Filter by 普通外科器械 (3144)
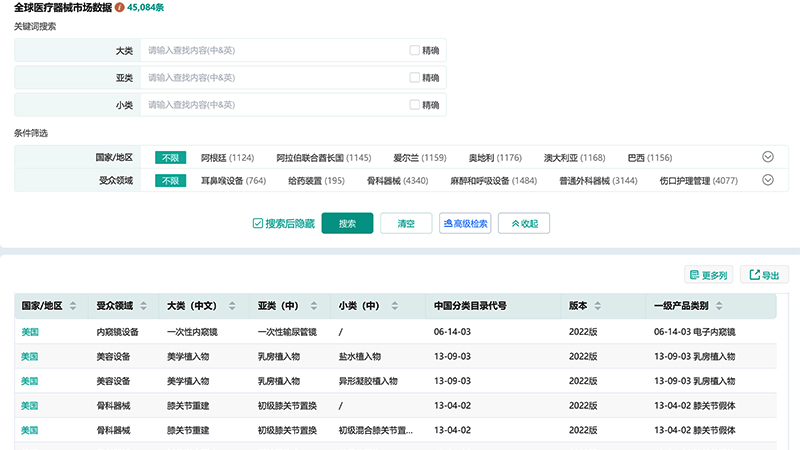The width and height of the screenshot is (800, 450). pyautogui.click(x=598, y=181)
